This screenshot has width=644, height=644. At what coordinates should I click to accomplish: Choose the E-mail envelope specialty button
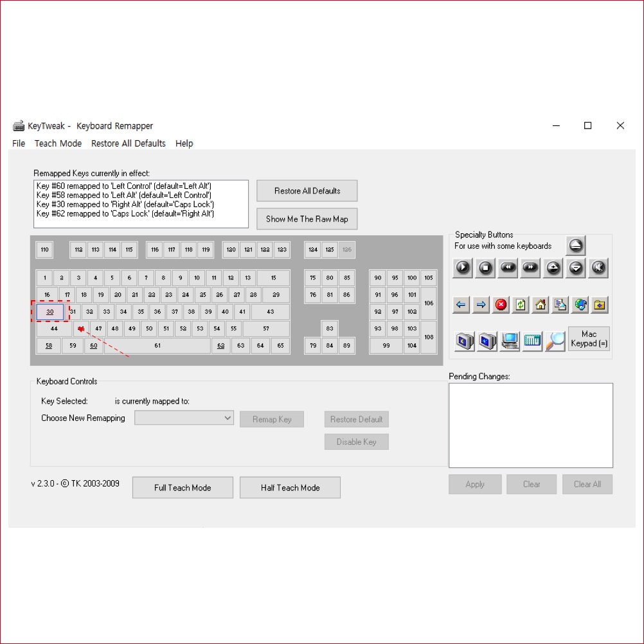(560, 305)
